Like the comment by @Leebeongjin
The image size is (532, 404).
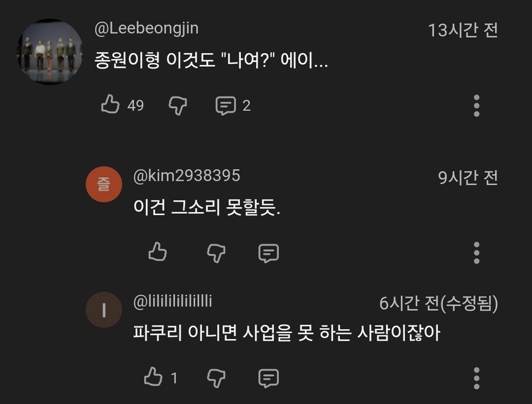(x=111, y=106)
